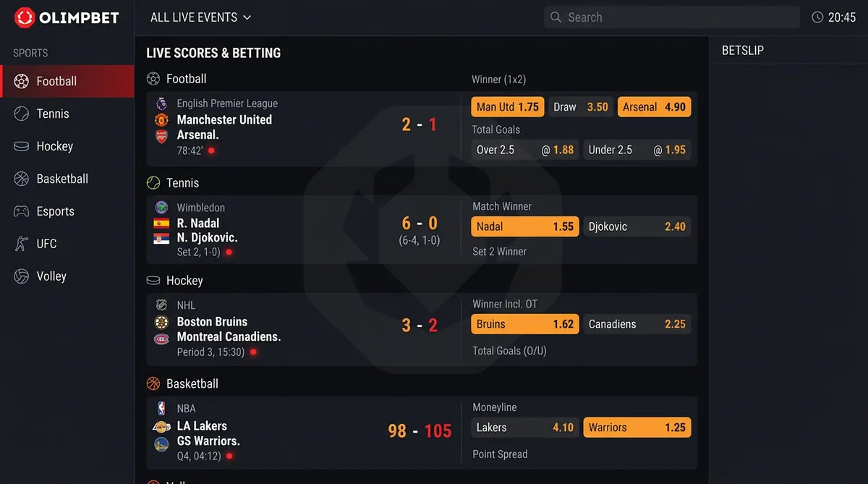Click into the Search input field
868x484 pixels.
pyautogui.click(x=673, y=17)
